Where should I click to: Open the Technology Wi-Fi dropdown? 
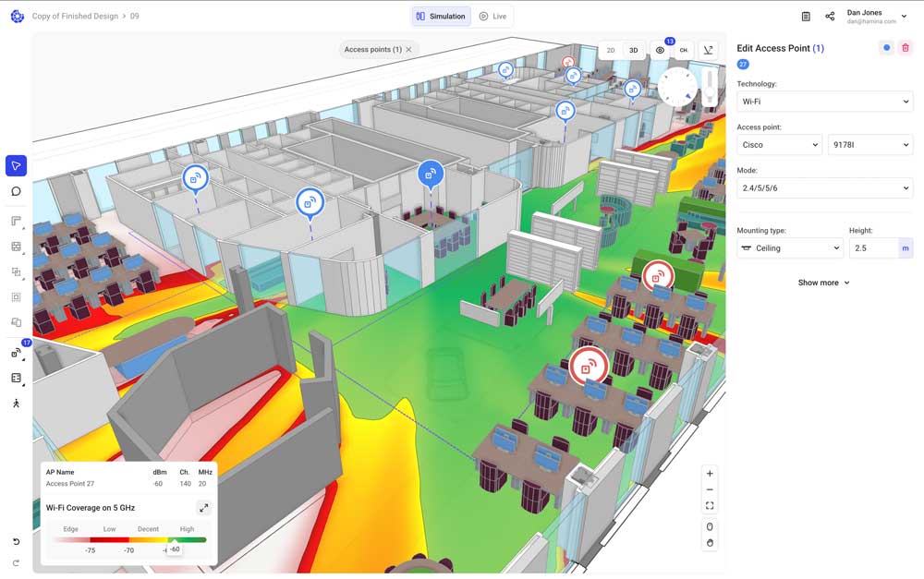coord(824,102)
